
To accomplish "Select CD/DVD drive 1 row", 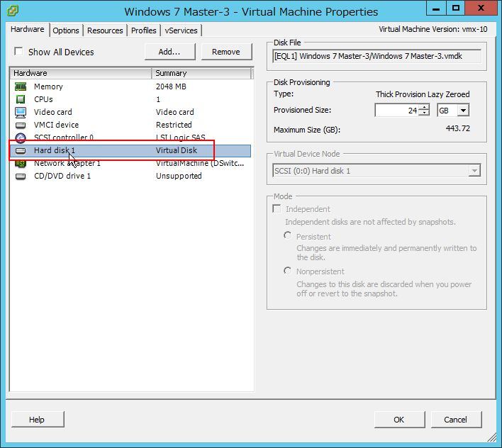I will click(130, 176).
